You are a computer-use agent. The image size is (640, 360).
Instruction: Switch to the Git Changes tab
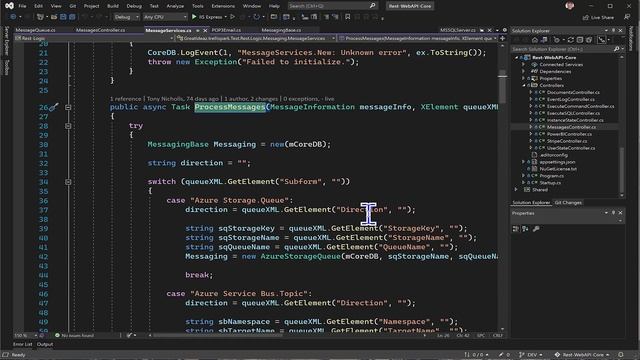(568, 202)
